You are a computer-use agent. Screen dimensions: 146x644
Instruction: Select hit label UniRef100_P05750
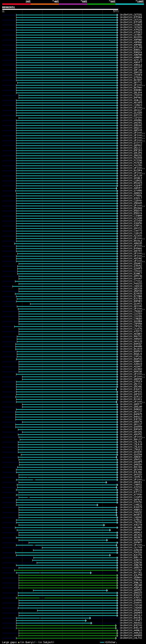(x=131, y=503)
